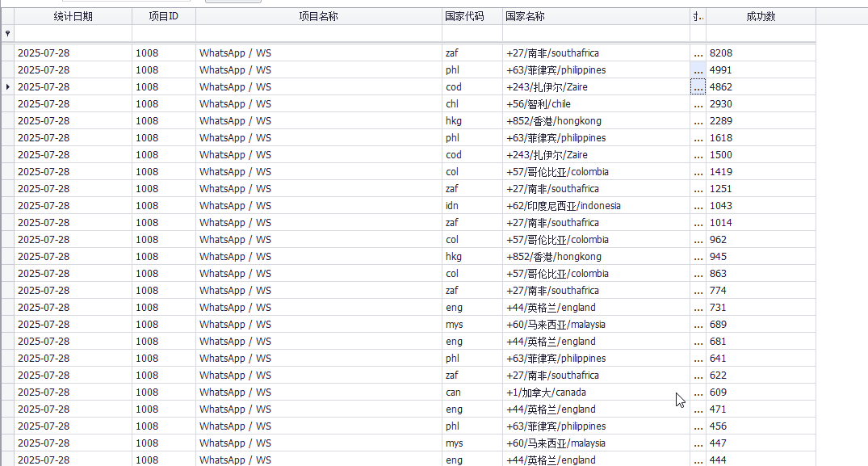Image resolution: width=868 pixels, height=466 pixels.
Task: Open the ellipsis button in the 1014 row
Action: [x=698, y=222]
